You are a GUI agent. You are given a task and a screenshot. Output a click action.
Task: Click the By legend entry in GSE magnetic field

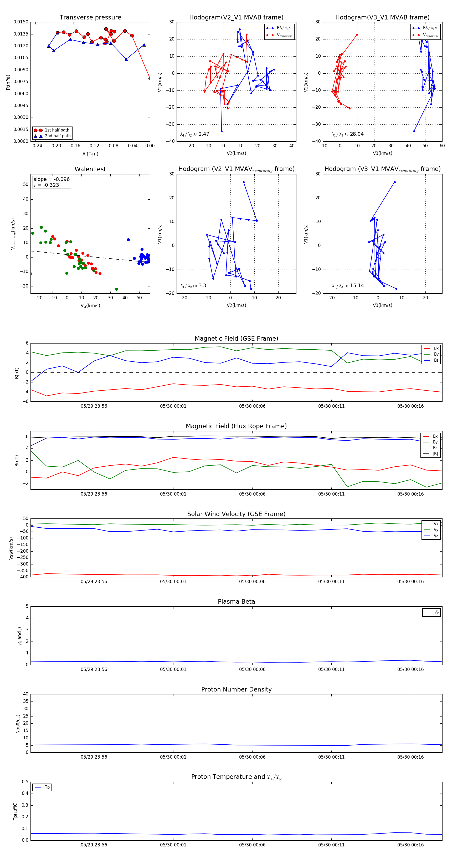click(431, 354)
